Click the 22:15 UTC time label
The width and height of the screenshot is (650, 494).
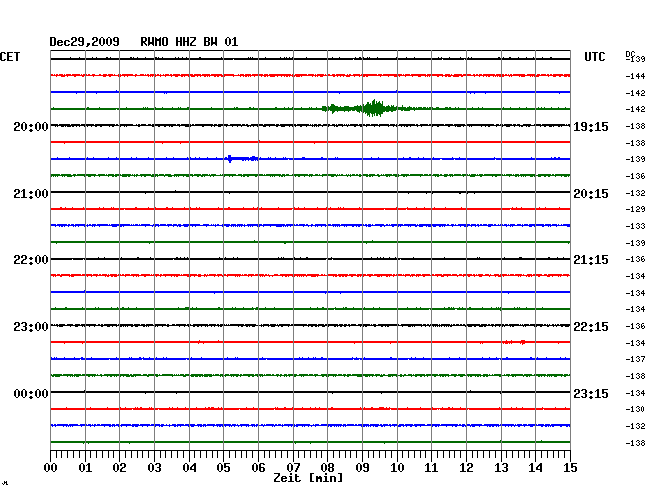(591, 327)
